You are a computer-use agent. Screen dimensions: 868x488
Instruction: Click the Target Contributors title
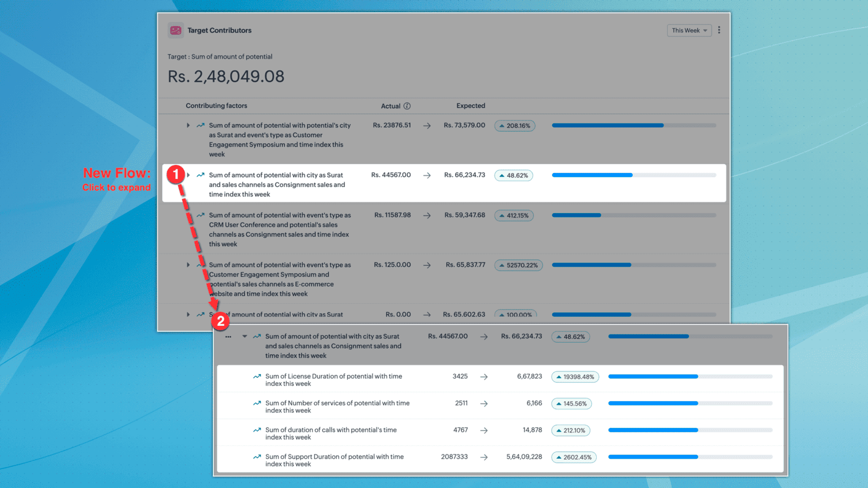(219, 30)
